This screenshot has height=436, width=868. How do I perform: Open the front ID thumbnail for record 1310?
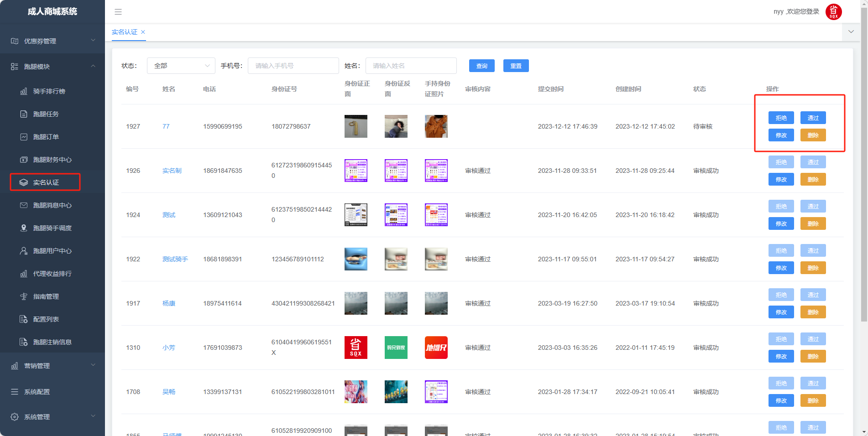[356, 348]
